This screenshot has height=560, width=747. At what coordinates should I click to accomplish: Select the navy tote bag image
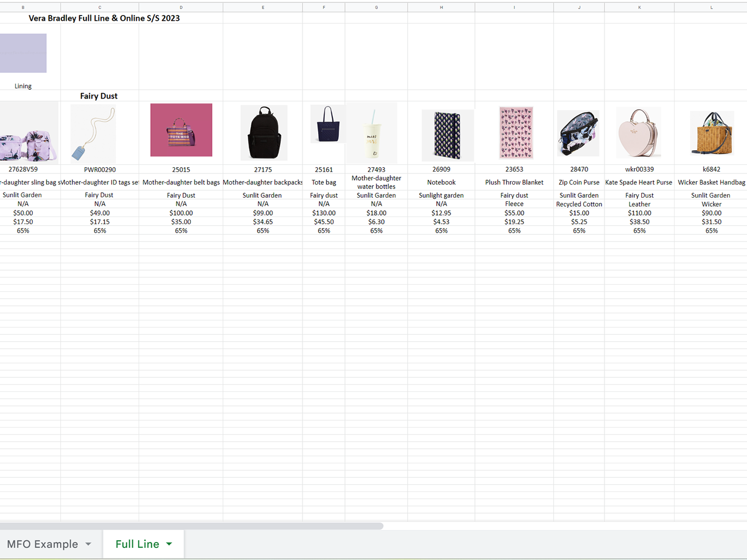327,124
